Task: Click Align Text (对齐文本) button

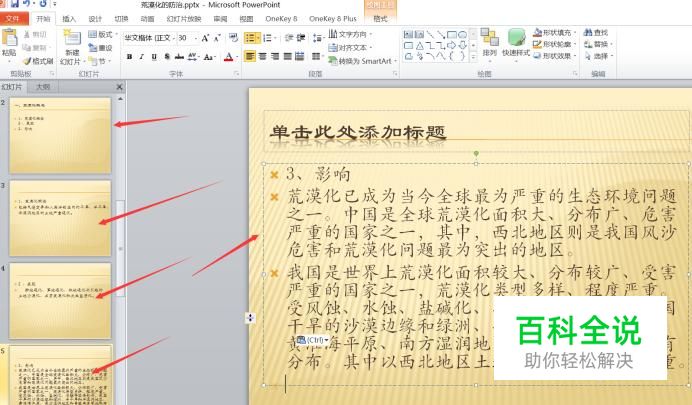Action: point(350,48)
